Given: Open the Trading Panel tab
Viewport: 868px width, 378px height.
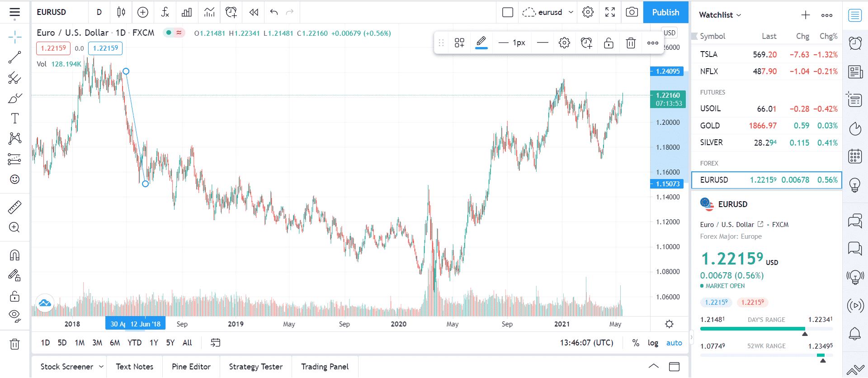Looking at the screenshot, I should (325, 367).
